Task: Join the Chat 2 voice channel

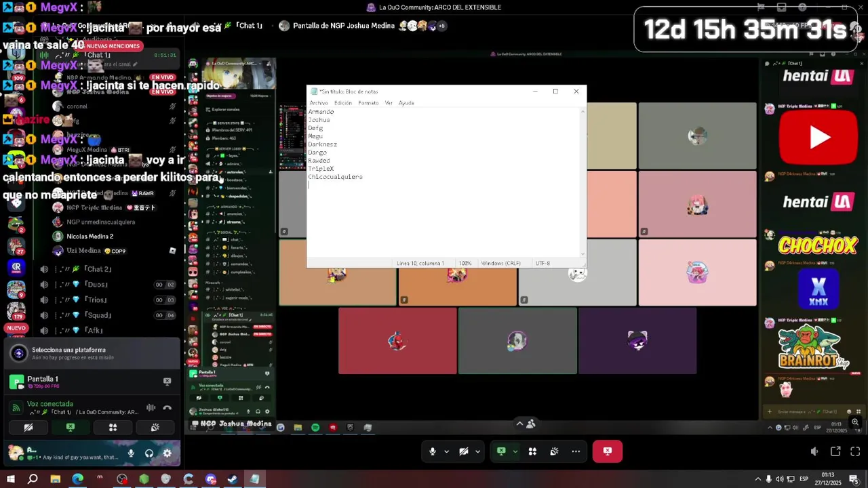Action: 108,269
